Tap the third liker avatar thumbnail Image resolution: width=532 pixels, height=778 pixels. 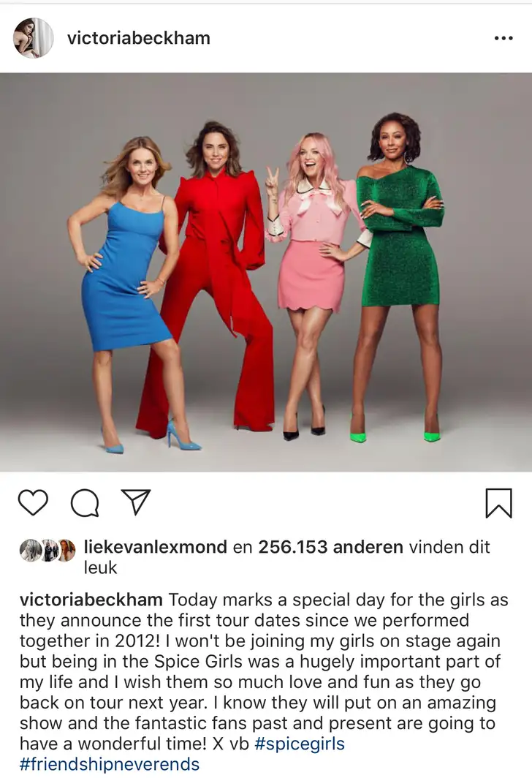(66, 551)
